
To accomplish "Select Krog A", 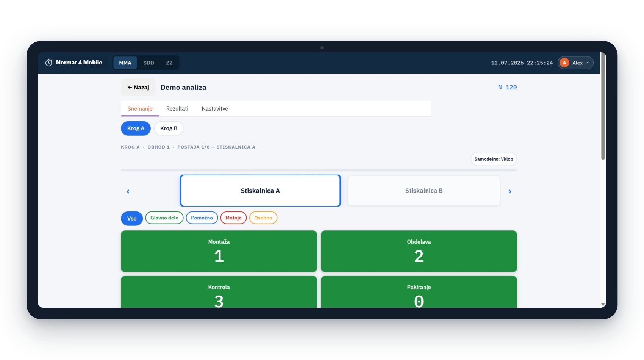I will [x=136, y=128].
